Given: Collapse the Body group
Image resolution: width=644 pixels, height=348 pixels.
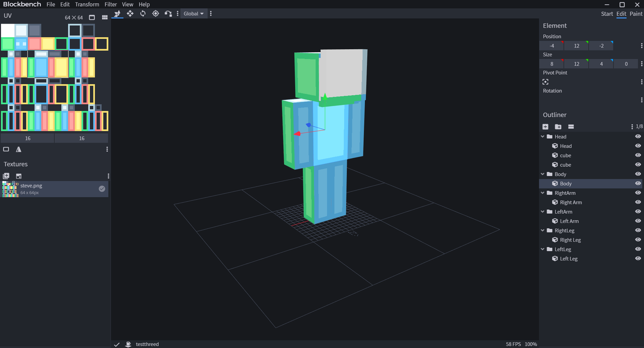Looking at the screenshot, I should point(543,174).
